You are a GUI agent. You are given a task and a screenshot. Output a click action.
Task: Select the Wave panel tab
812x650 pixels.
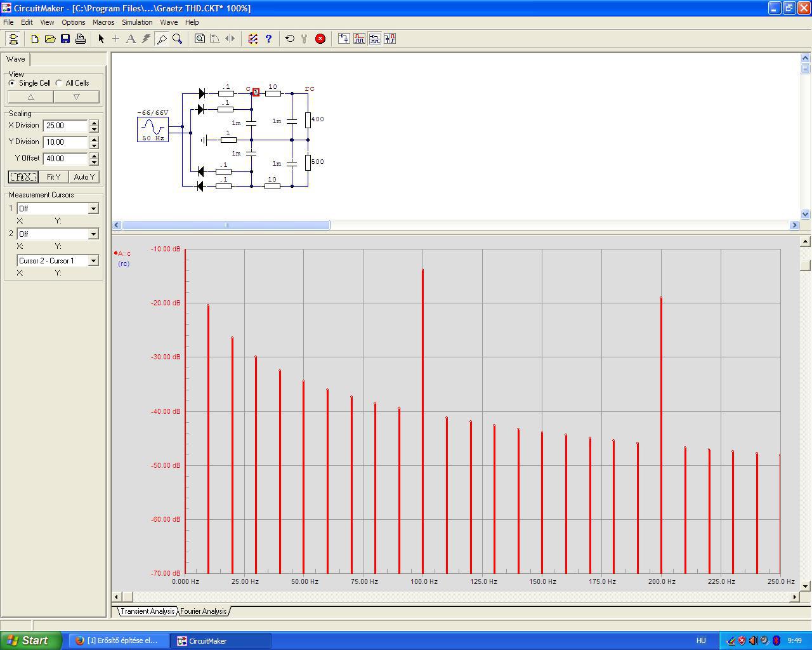click(16, 59)
